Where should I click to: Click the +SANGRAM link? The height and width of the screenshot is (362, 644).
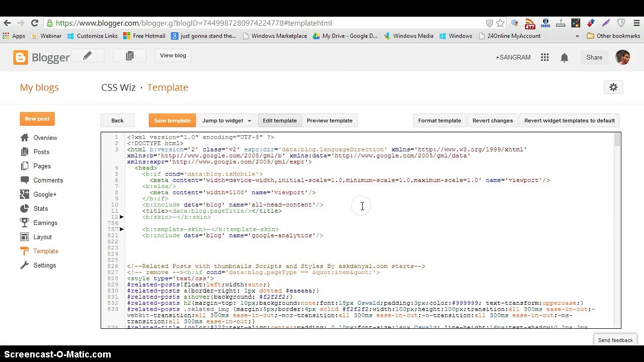pyautogui.click(x=513, y=57)
